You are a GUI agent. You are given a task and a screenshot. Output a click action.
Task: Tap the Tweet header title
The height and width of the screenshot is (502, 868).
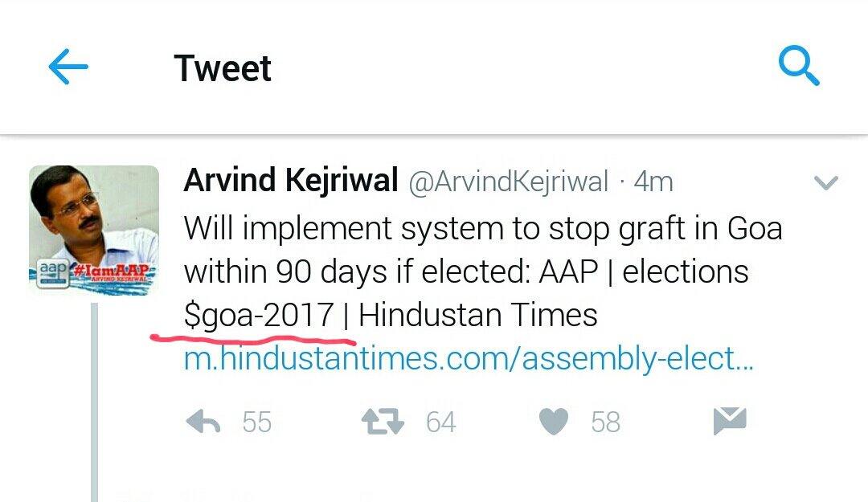pyautogui.click(x=223, y=68)
